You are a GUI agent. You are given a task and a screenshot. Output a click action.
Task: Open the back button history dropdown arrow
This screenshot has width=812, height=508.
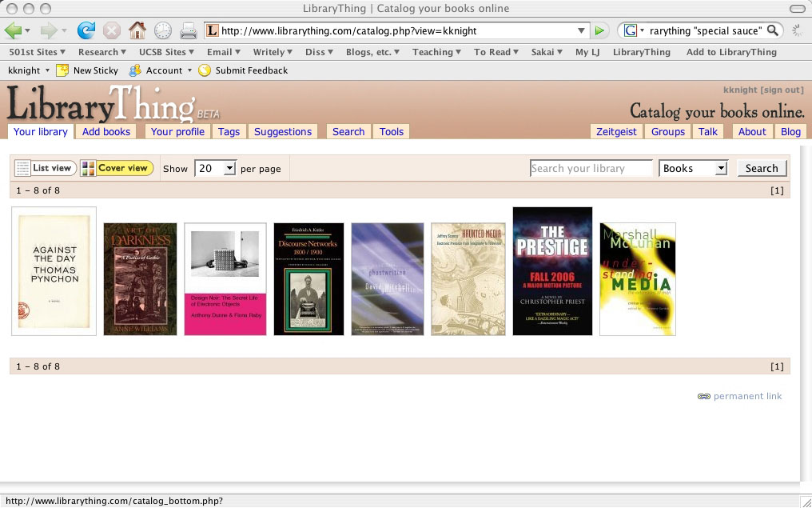point(27,30)
